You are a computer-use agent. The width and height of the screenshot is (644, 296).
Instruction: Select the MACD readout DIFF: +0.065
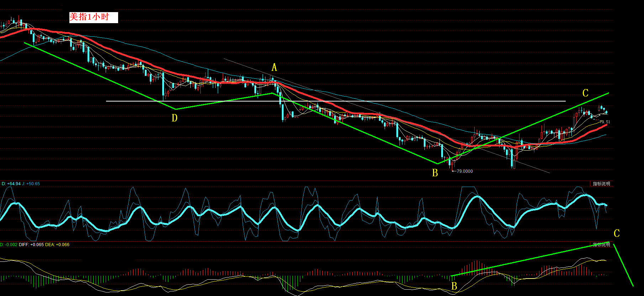point(31,245)
